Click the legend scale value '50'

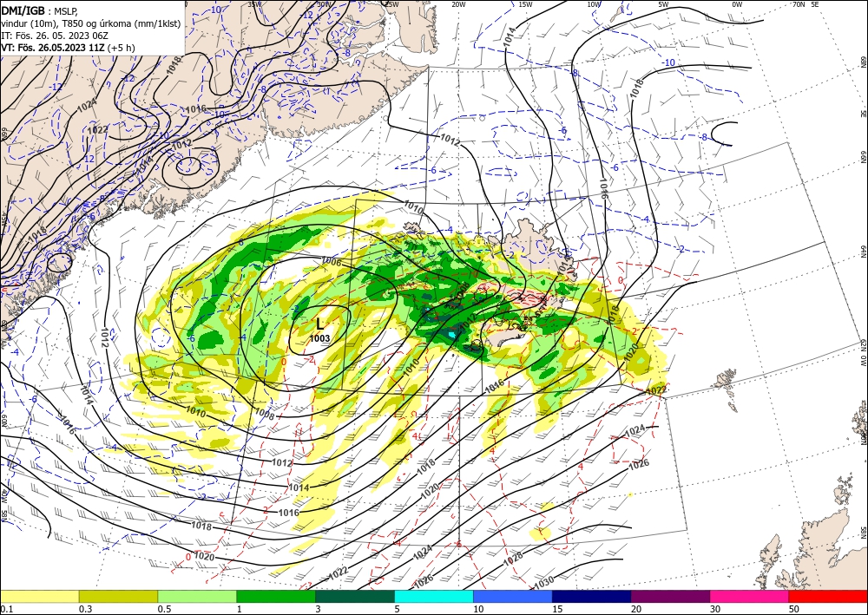[794, 609]
